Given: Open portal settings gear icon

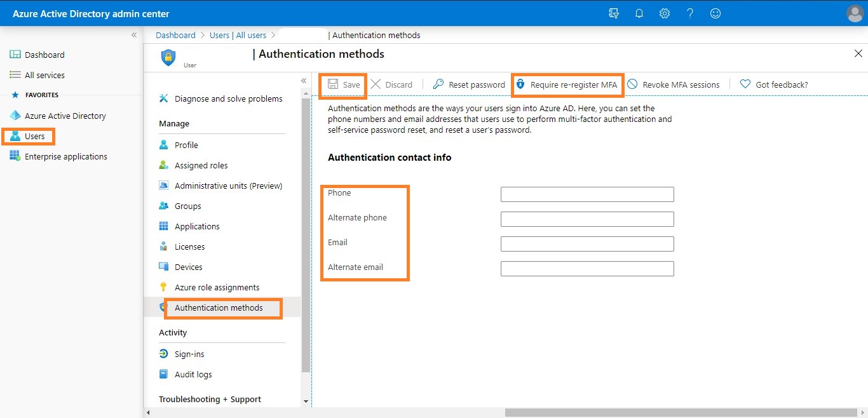Looking at the screenshot, I should click(x=665, y=13).
